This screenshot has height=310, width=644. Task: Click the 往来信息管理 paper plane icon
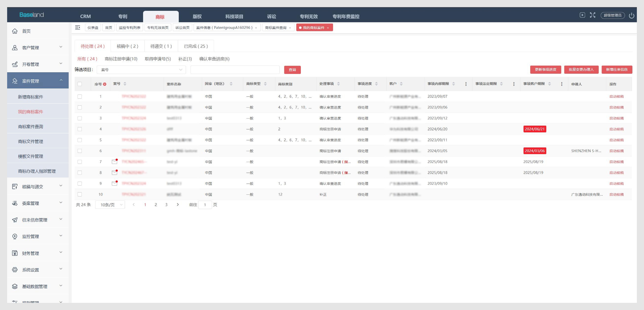tap(15, 220)
